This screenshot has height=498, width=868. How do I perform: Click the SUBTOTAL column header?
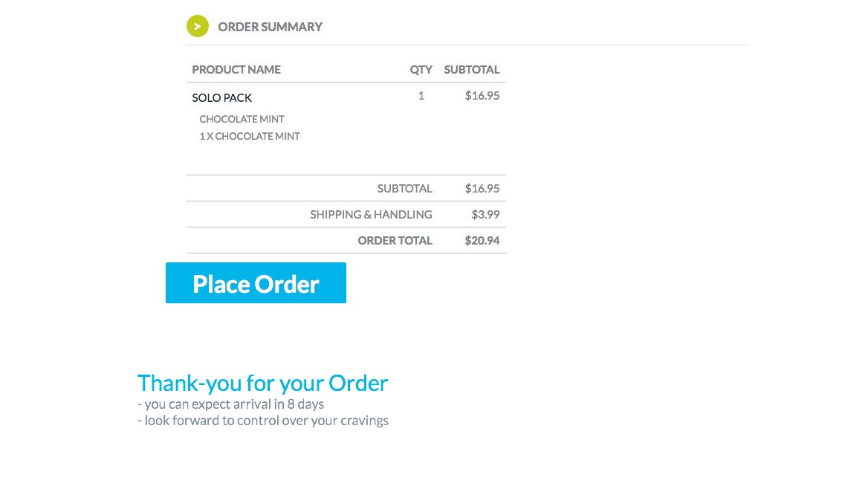point(472,70)
